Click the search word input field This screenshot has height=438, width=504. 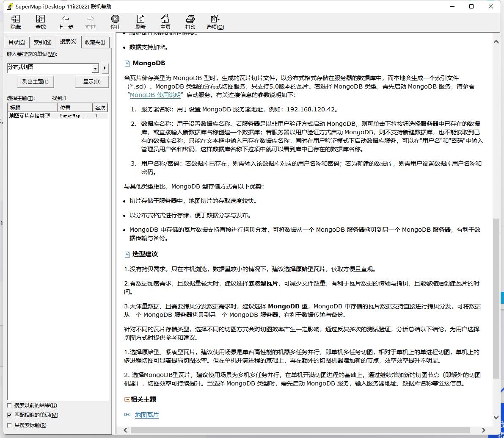pyautogui.click(x=50, y=68)
